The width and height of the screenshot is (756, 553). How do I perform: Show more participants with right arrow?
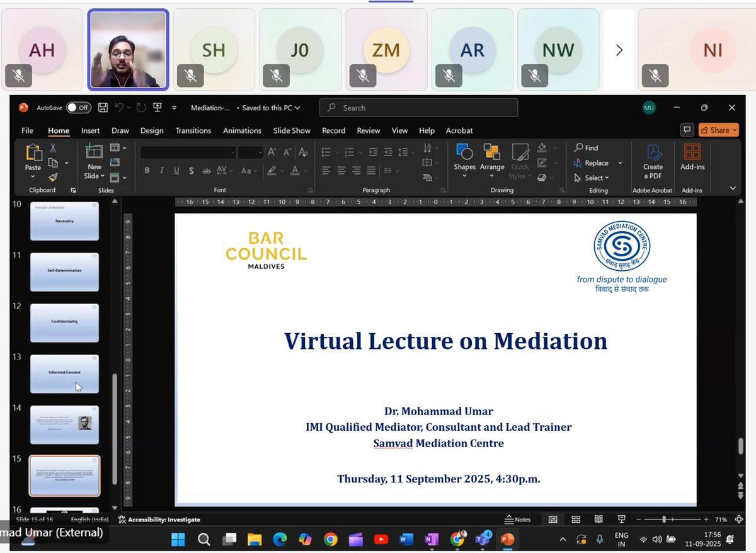pyautogui.click(x=619, y=50)
